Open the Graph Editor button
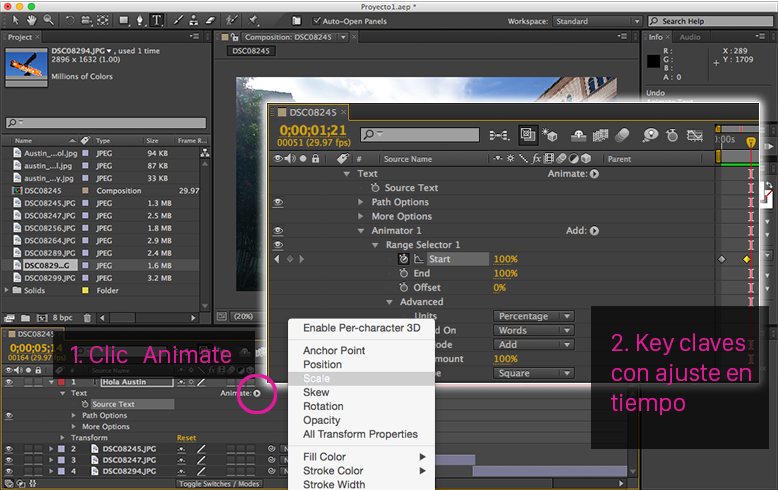 coord(695,135)
